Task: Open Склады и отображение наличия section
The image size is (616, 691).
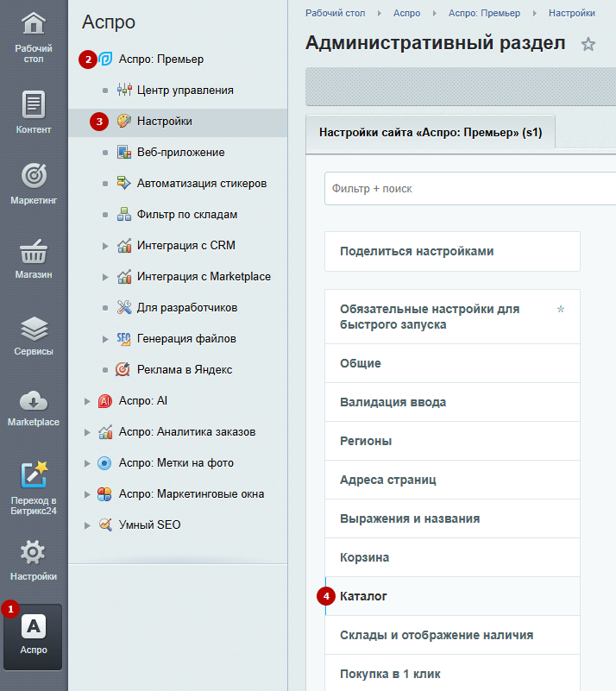Action: [x=452, y=635]
